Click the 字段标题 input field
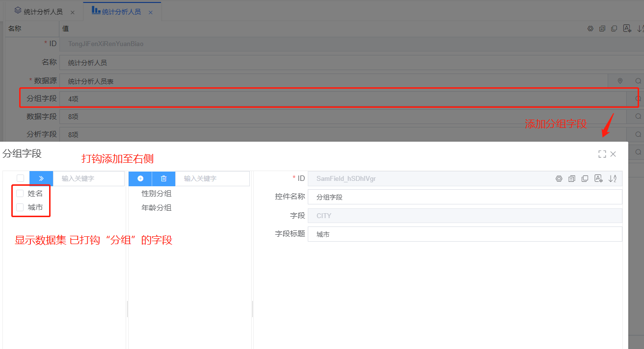This screenshot has height=349, width=644. pos(464,234)
